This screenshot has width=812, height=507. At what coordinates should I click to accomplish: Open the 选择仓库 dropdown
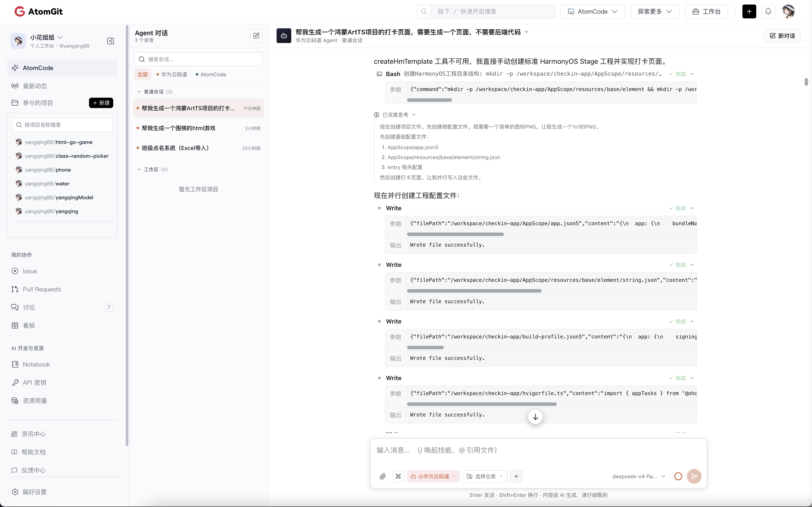point(485,476)
